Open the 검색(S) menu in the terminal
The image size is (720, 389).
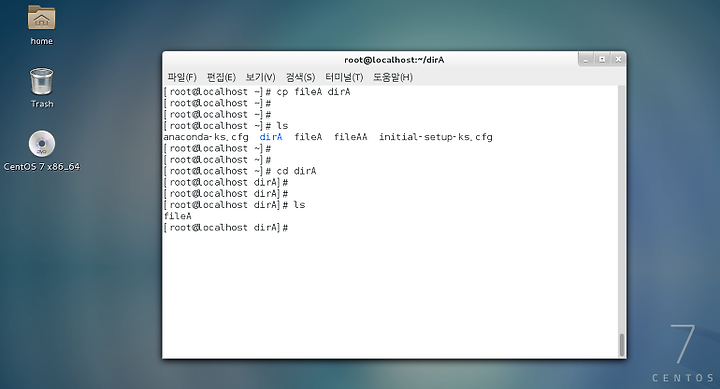pos(300,77)
